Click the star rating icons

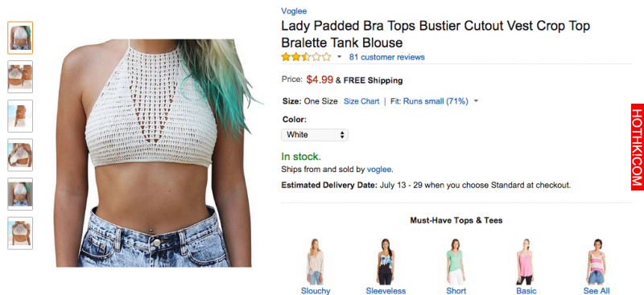coord(306,57)
